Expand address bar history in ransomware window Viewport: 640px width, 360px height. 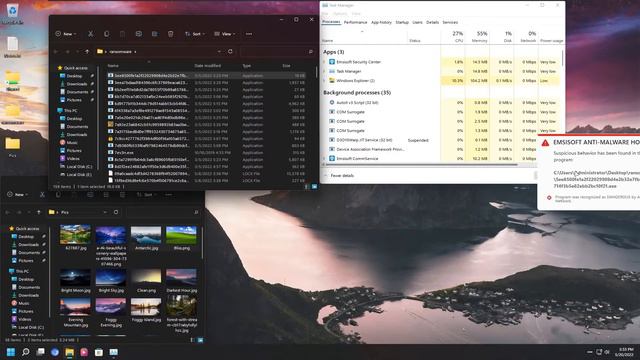point(219,51)
